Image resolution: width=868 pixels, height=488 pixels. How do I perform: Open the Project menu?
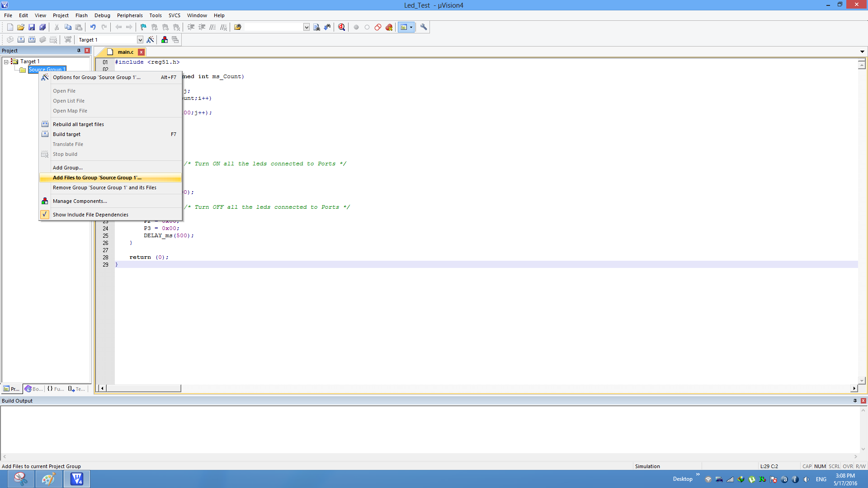click(x=61, y=15)
